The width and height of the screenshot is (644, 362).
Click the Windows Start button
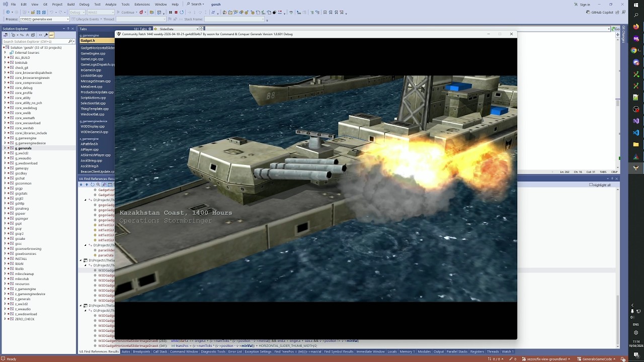tap(636, 5)
